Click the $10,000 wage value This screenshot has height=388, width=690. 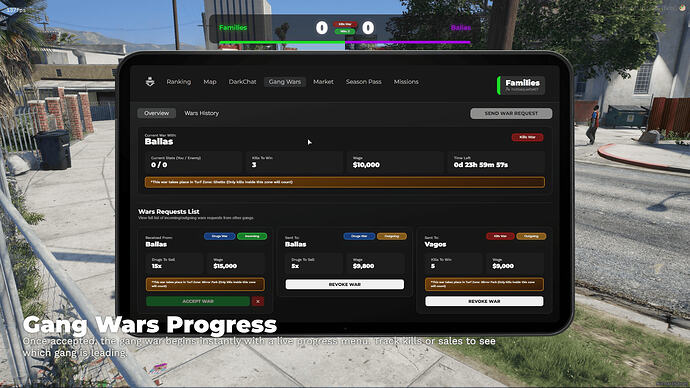pos(366,165)
